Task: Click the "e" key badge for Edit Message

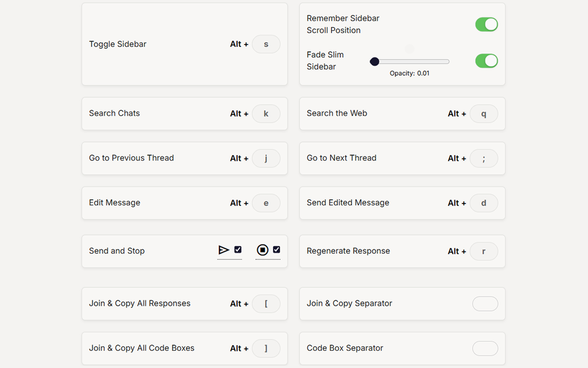Action: (x=266, y=203)
